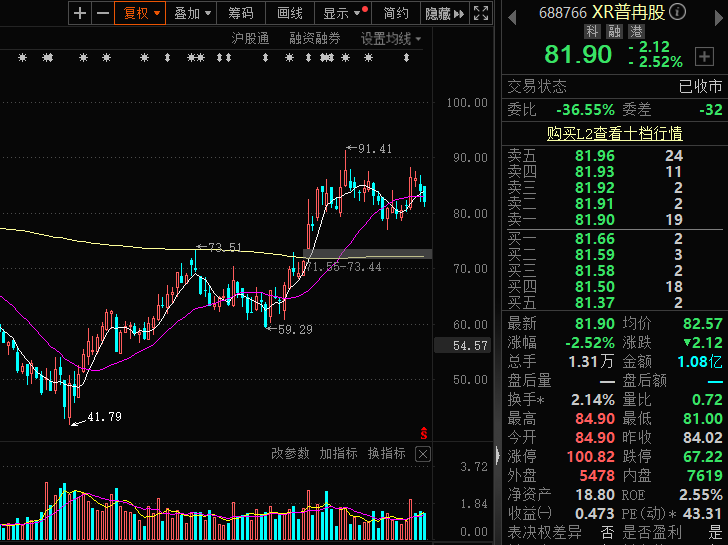Hide the side panel with 隐藏 button
The width and height of the screenshot is (728, 545).
tap(444, 13)
